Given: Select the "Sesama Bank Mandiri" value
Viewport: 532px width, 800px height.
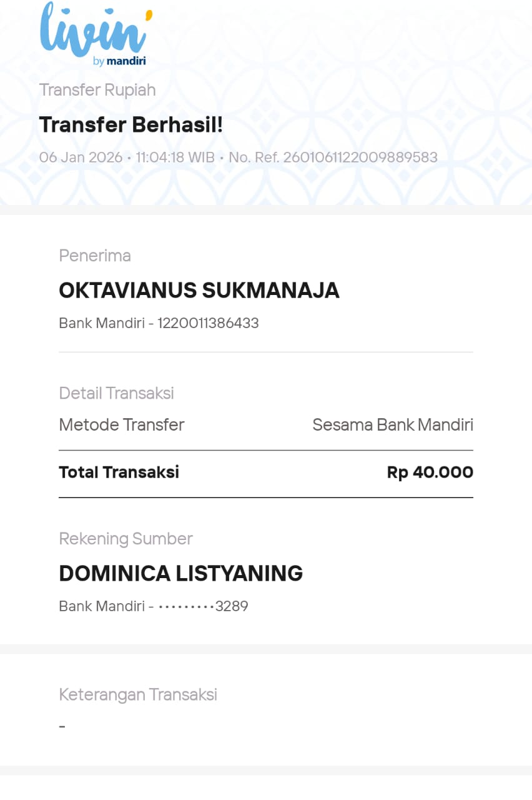Looking at the screenshot, I should pyautogui.click(x=393, y=425).
